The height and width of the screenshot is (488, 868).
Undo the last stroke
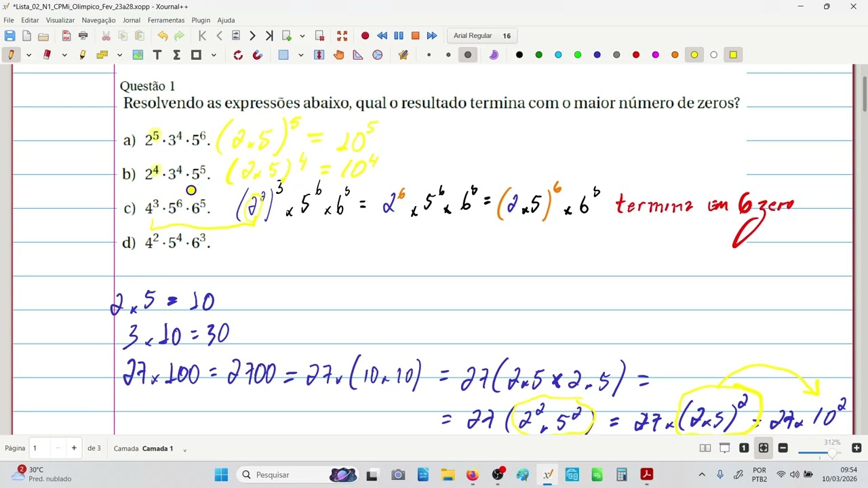pos(163,36)
